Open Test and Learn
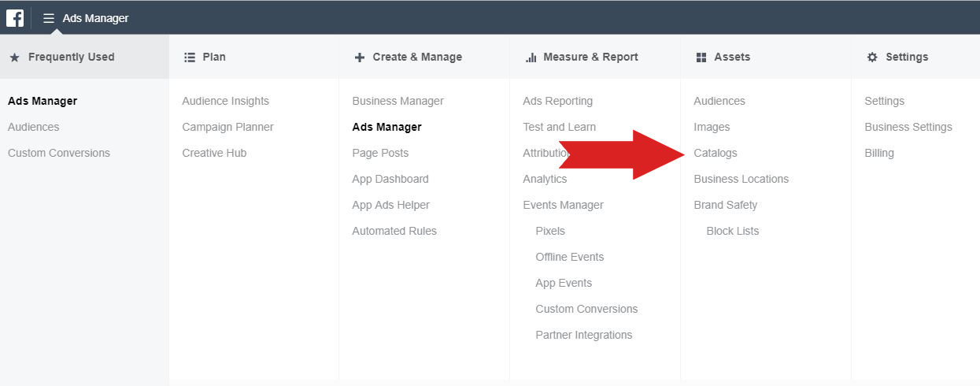This screenshot has height=386, width=980. click(560, 127)
